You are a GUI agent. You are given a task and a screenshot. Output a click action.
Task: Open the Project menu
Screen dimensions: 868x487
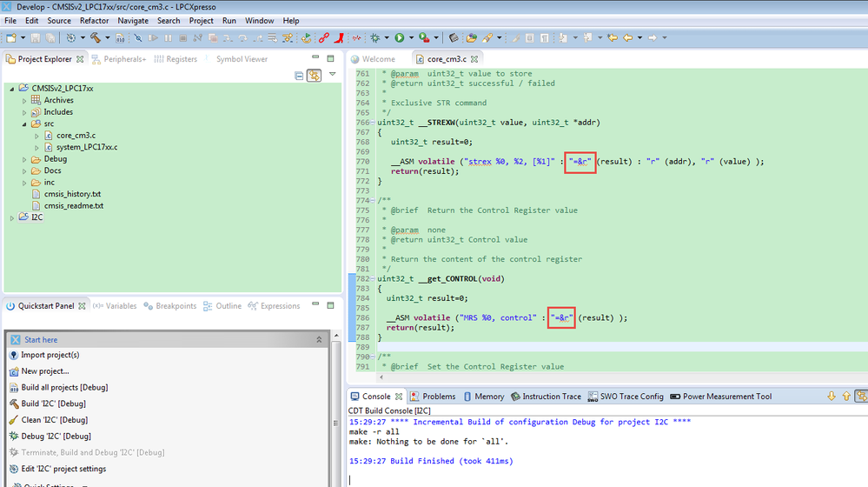(x=201, y=21)
